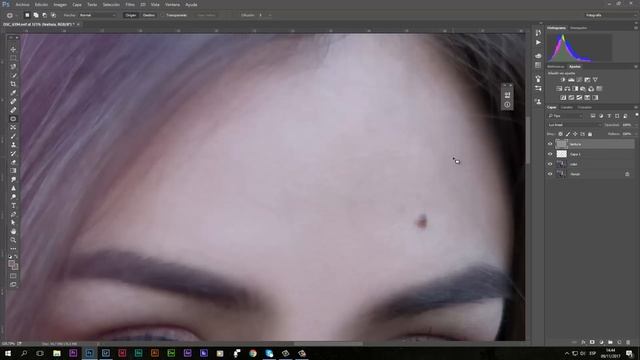Add Vibrance triangle adjustment icon

point(595,80)
